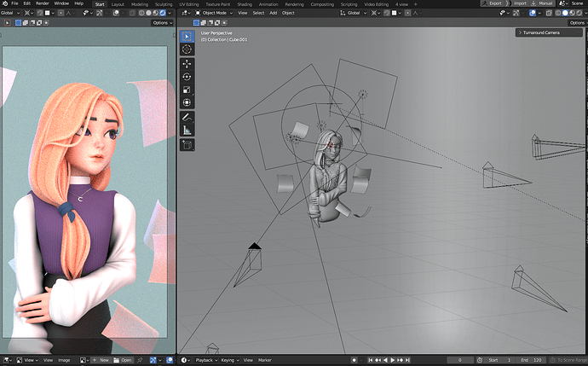Switch to the 4 view workspace tab
This screenshot has width=588, height=366.
[401, 4]
